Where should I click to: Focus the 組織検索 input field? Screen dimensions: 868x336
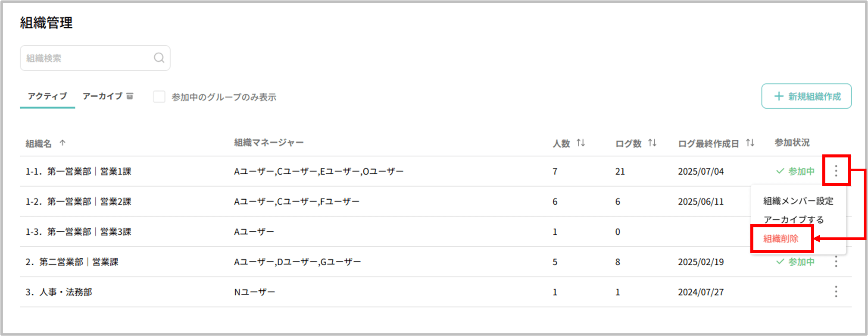point(86,58)
